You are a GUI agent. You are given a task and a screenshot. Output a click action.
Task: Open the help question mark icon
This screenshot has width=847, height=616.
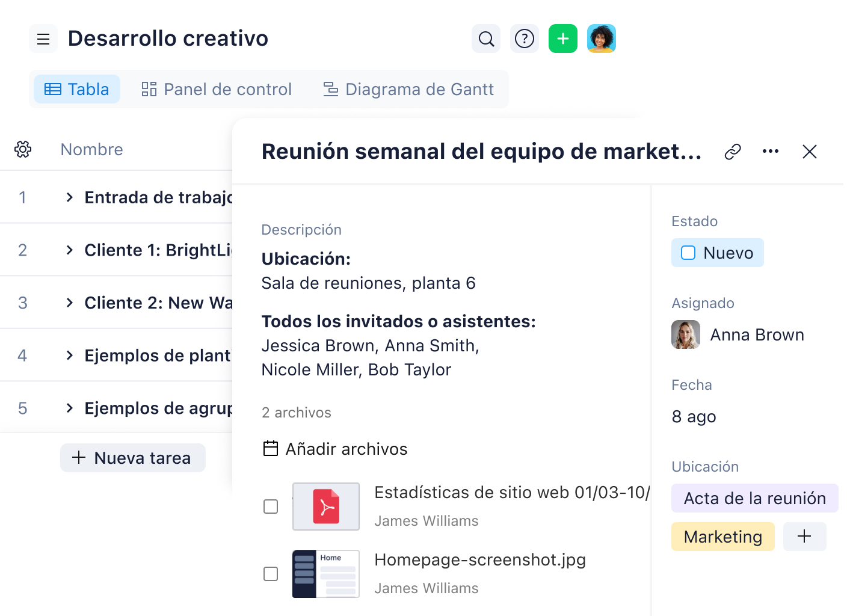525,39
